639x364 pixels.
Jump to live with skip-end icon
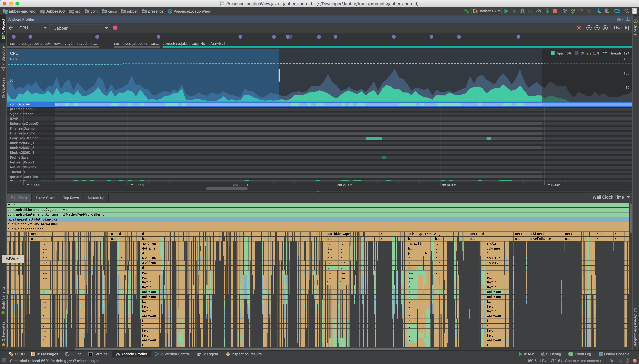click(x=627, y=28)
